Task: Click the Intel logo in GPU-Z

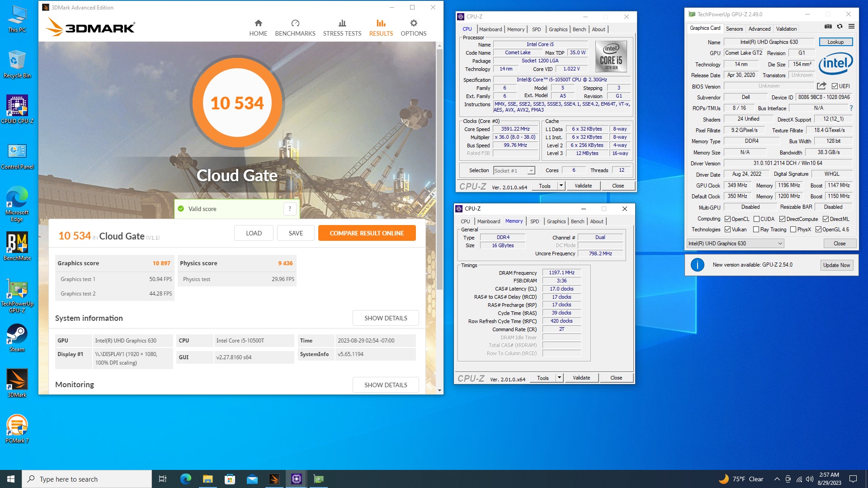Action: (x=836, y=64)
